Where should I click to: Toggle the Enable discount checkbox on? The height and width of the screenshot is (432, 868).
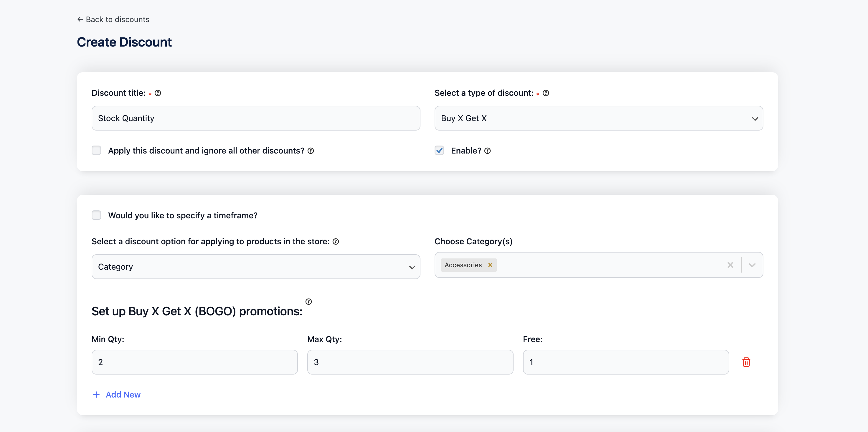(440, 150)
